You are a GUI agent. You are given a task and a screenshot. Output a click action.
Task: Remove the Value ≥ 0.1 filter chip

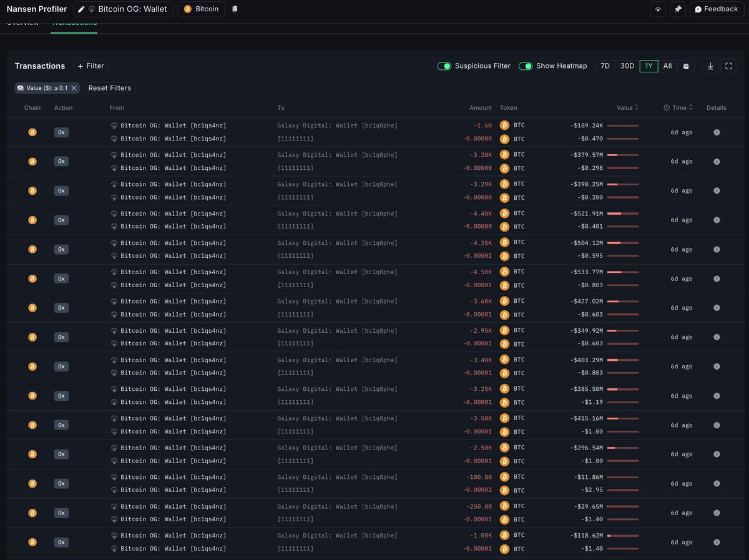pos(74,88)
